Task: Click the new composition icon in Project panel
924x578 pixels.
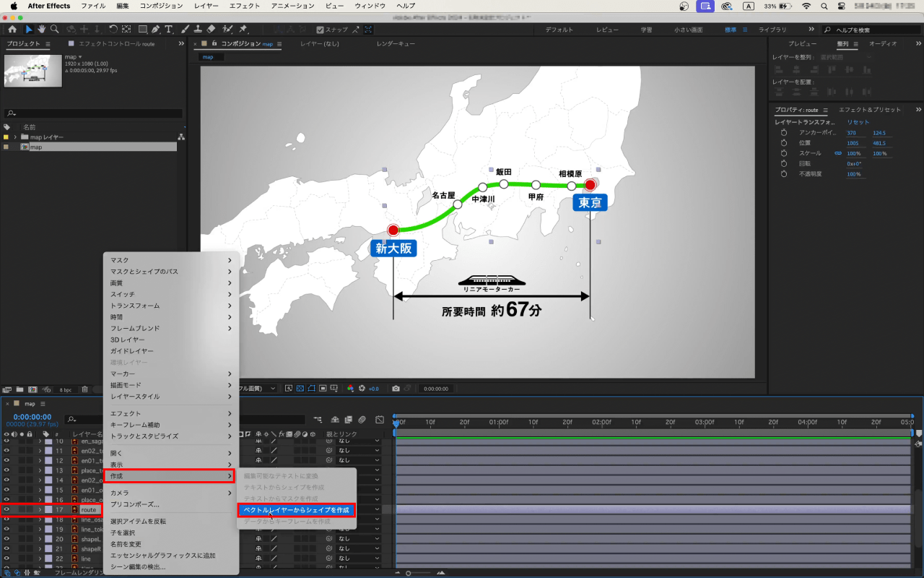Action: (x=32, y=389)
